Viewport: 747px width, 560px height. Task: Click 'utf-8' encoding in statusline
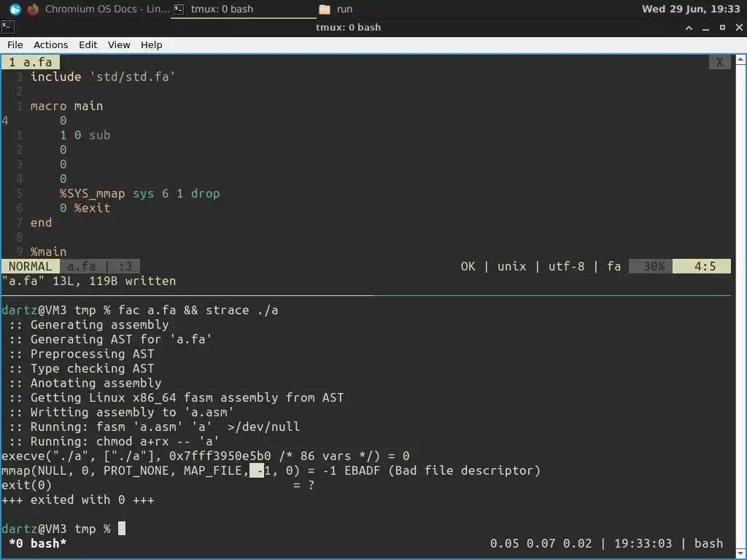pyautogui.click(x=566, y=266)
